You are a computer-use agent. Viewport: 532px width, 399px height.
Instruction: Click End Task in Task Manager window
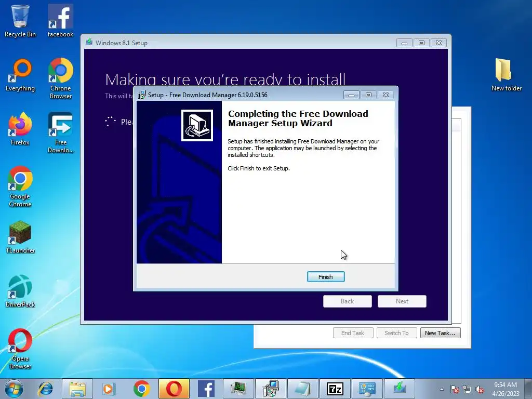[x=353, y=333]
